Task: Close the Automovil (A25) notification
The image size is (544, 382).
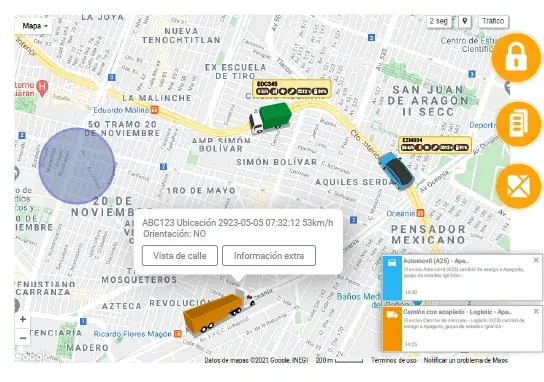Action: 536,260
